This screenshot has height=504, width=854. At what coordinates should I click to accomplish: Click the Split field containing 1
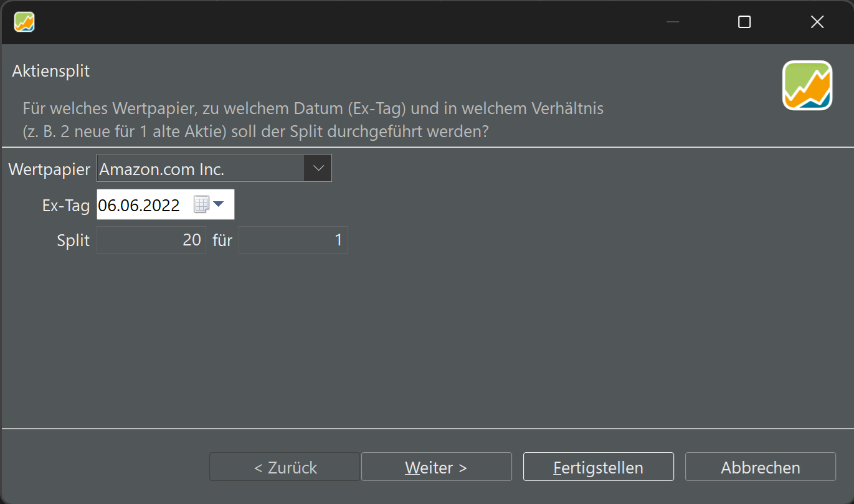[293, 240]
